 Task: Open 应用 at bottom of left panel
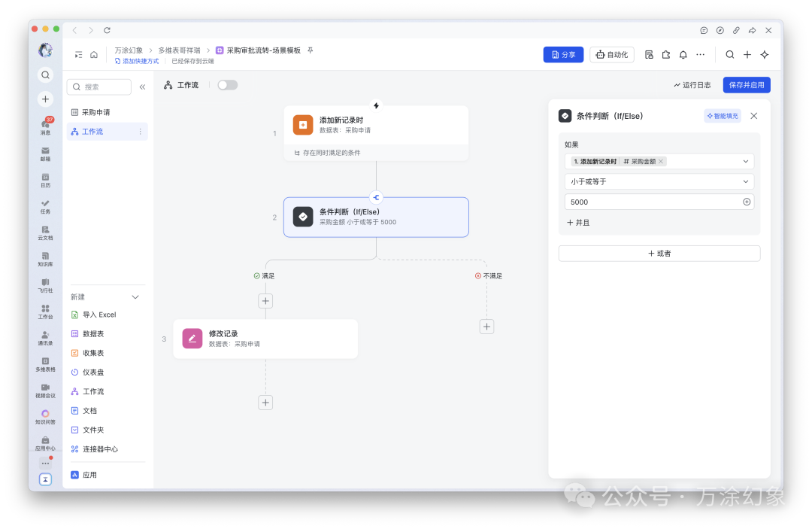coord(108,475)
